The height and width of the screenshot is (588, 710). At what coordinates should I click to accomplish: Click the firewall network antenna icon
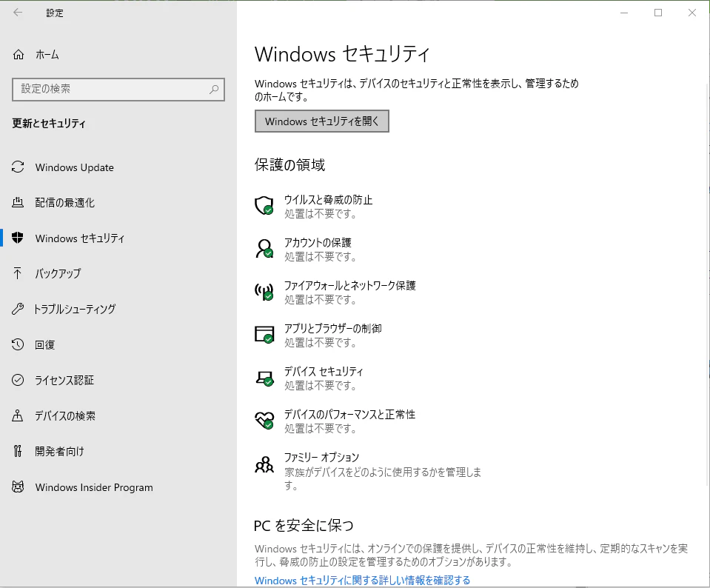click(264, 291)
